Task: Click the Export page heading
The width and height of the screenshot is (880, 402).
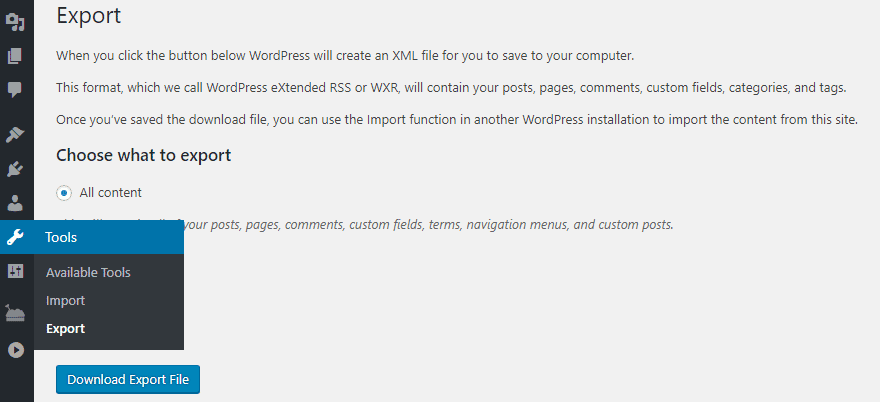Action: click(89, 16)
